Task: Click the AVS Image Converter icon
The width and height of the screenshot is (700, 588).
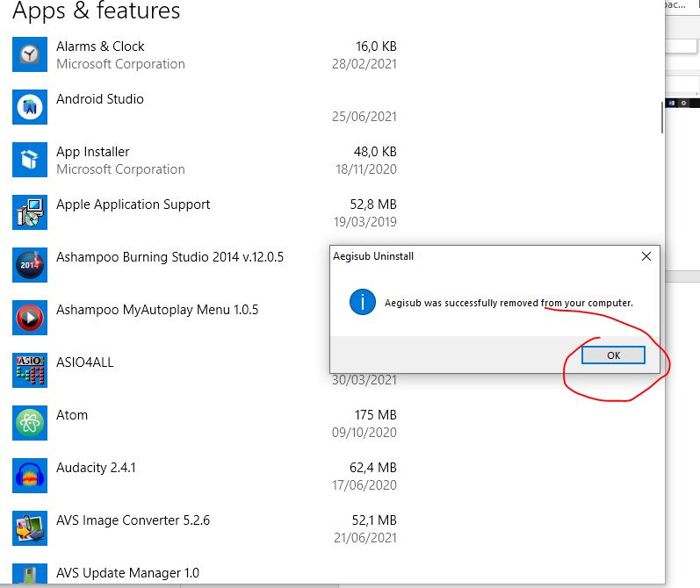Action: pyautogui.click(x=30, y=528)
